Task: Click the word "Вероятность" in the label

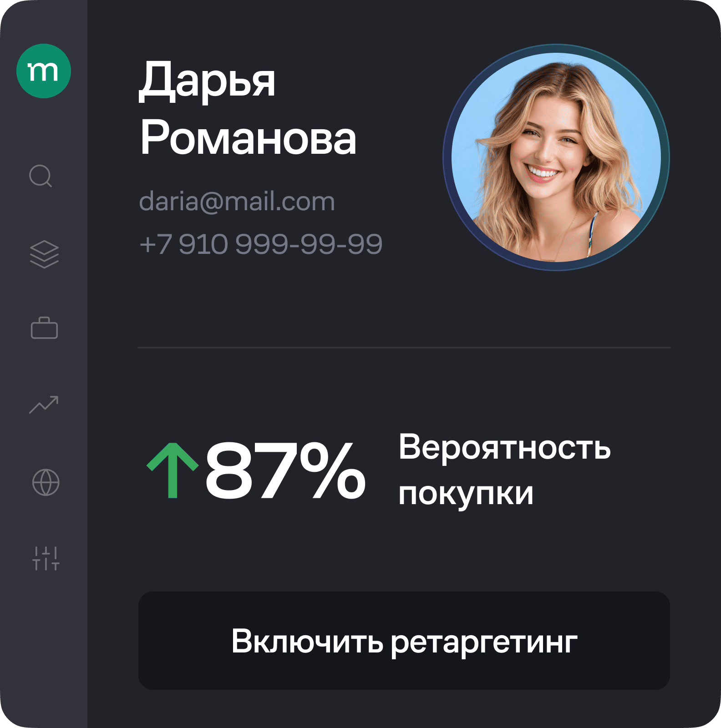Action: (505, 447)
